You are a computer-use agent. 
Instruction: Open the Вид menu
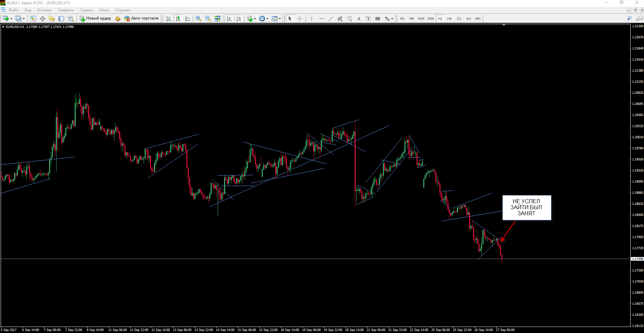click(x=28, y=10)
